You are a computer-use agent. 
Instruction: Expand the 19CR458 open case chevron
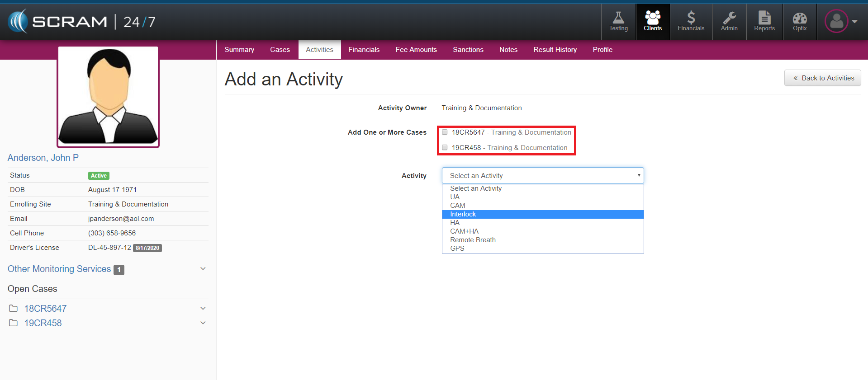pyautogui.click(x=203, y=323)
